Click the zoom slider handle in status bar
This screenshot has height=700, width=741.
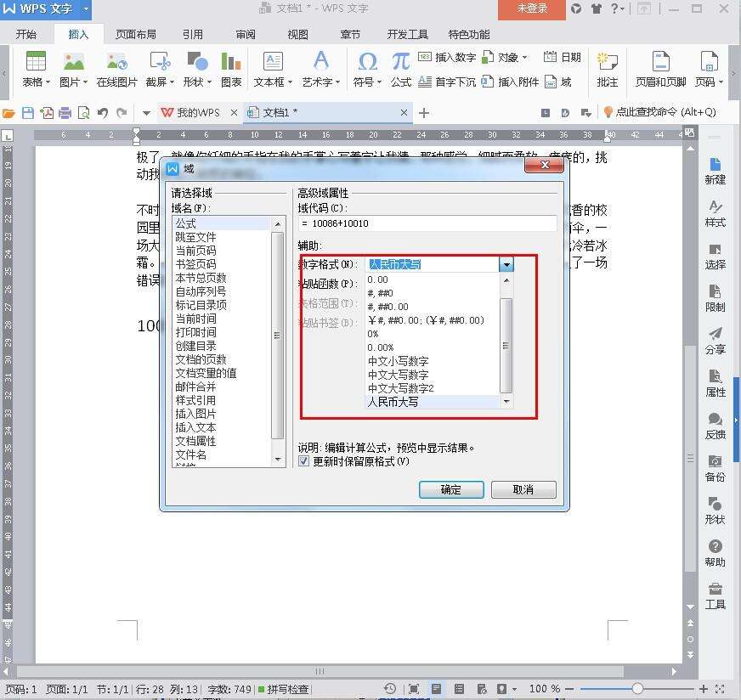click(x=637, y=689)
